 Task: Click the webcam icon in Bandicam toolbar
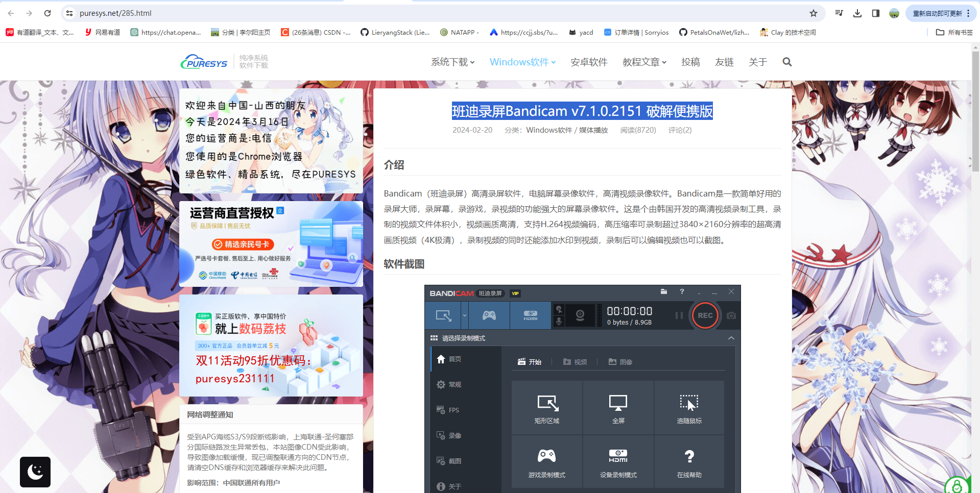point(580,315)
